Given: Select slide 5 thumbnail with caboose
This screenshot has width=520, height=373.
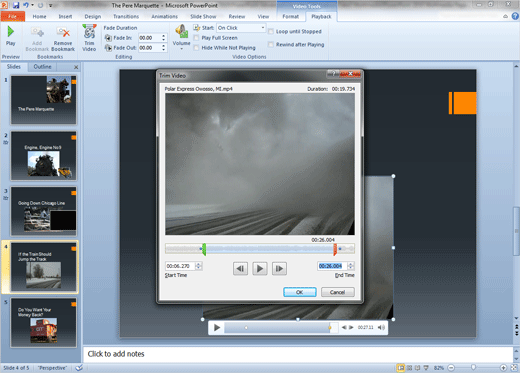Looking at the screenshot, I should coord(43,323).
